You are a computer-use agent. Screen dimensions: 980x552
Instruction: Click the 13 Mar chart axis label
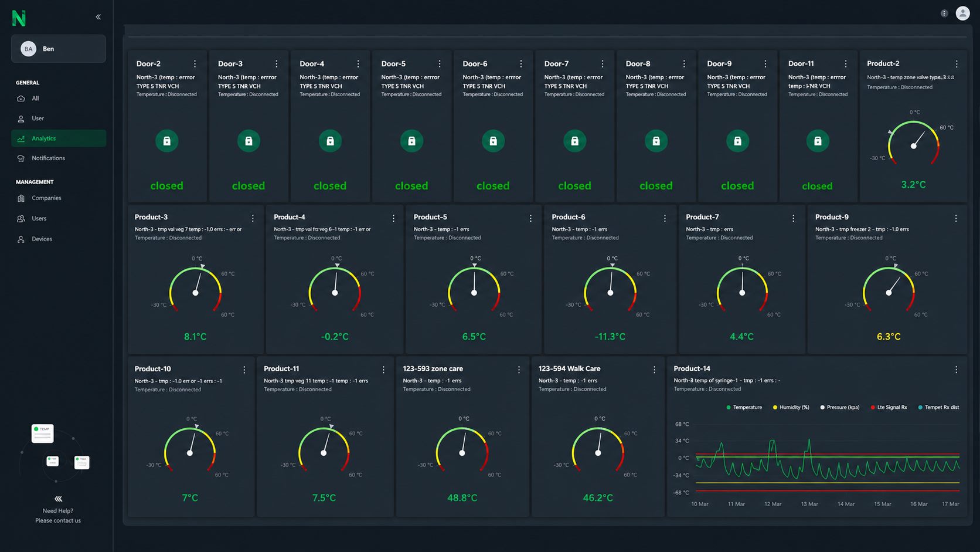(x=809, y=504)
